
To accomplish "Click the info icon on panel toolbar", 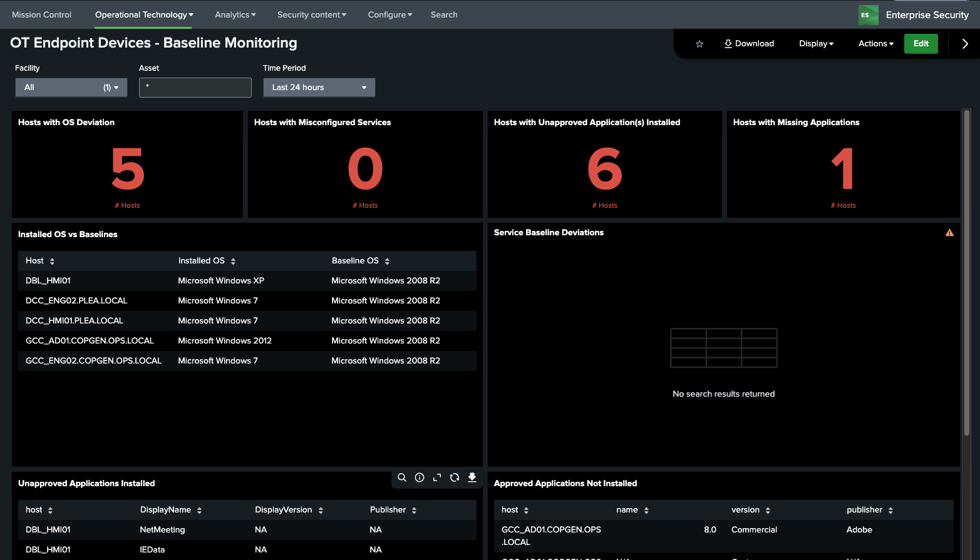I will 420,477.
